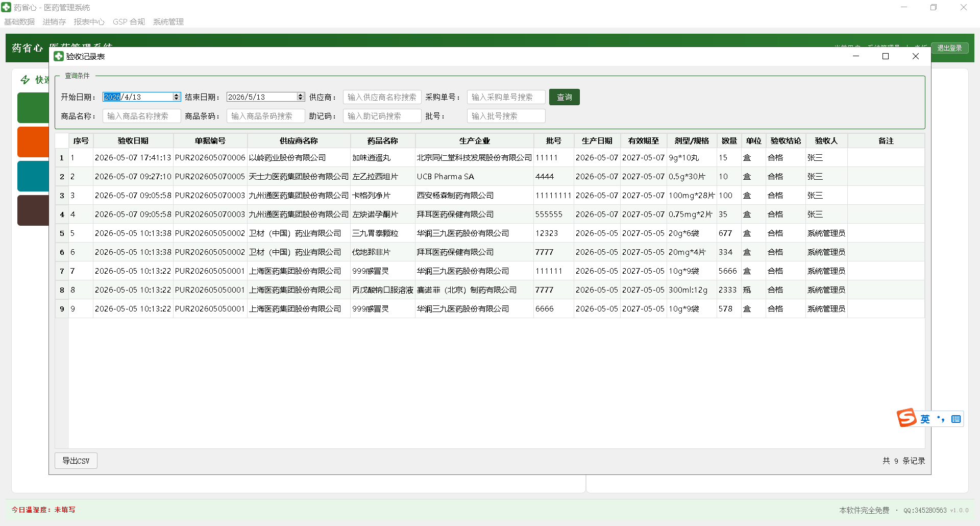Click the 伐地那非片 cell
The width and height of the screenshot is (980, 526).
tap(382, 252)
